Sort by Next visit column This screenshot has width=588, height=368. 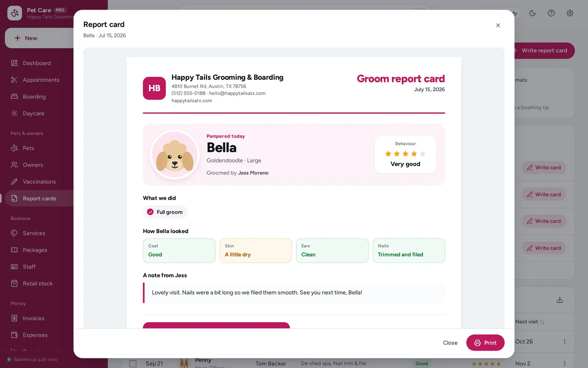[x=530, y=322]
